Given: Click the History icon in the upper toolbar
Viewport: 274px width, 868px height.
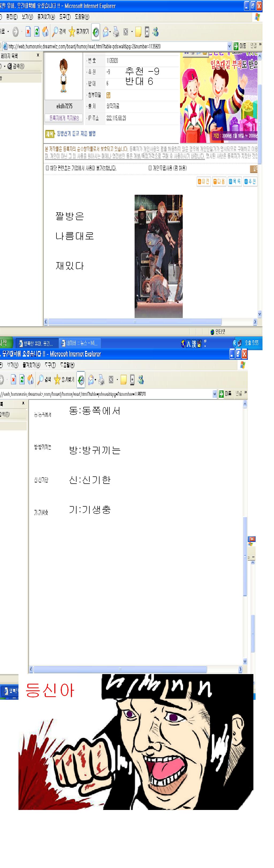Looking at the screenshot, I should coord(96,32).
